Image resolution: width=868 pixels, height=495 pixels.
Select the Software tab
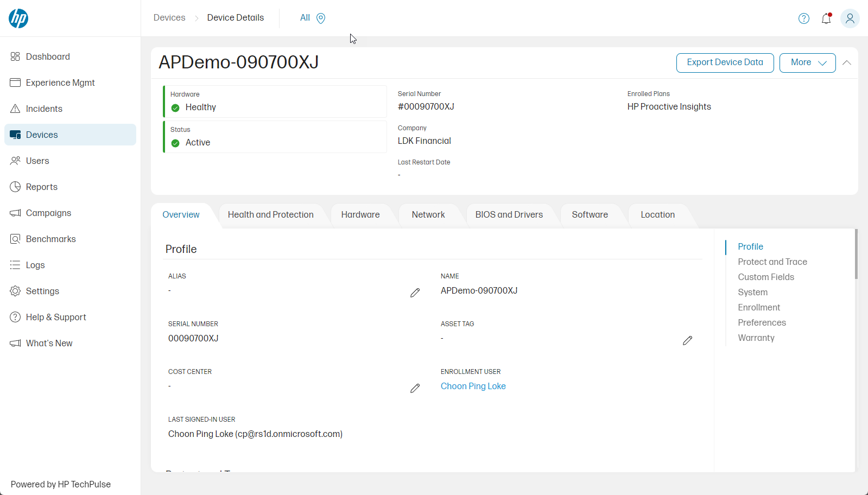tap(590, 215)
